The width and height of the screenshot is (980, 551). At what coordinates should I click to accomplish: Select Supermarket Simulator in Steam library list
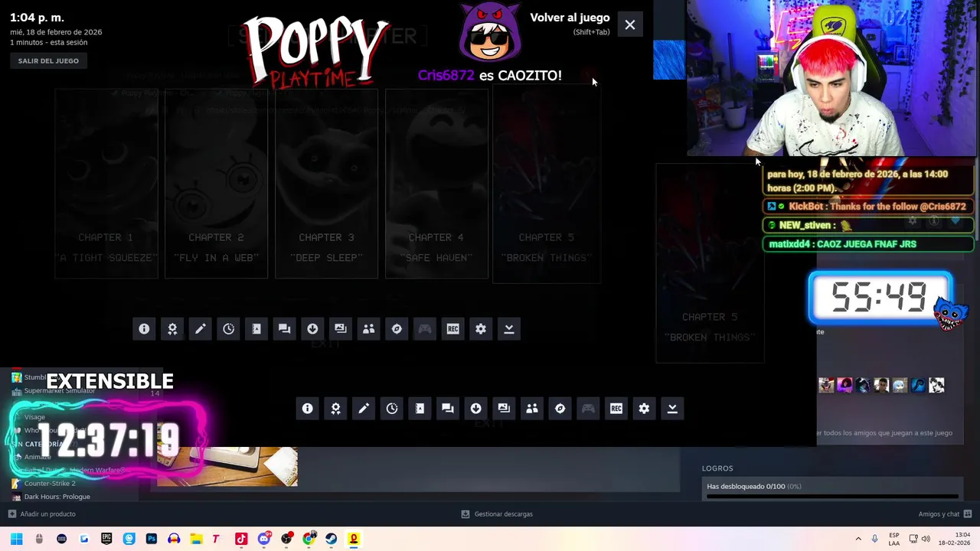(x=54, y=391)
